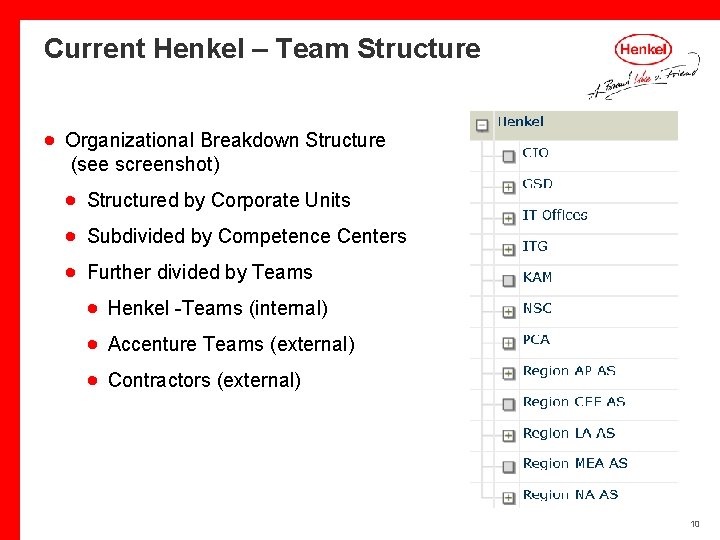Select the CIO tree item label

[535, 153]
